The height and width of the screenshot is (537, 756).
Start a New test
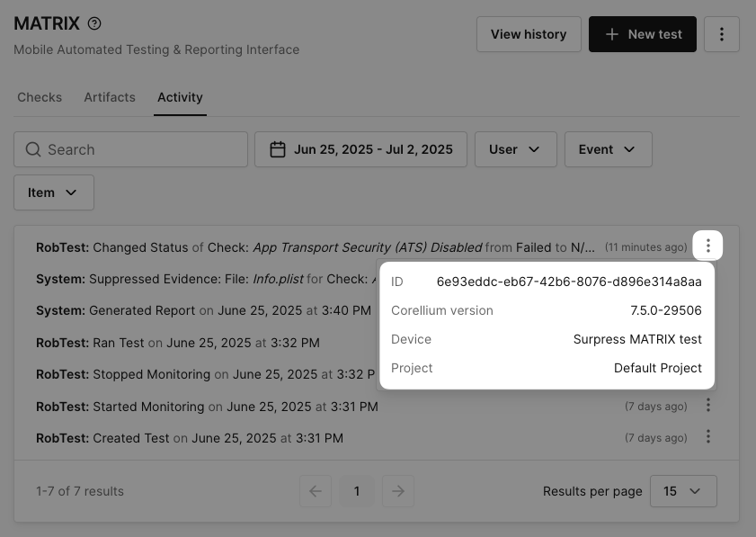pyautogui.click(x=642, y=34)
